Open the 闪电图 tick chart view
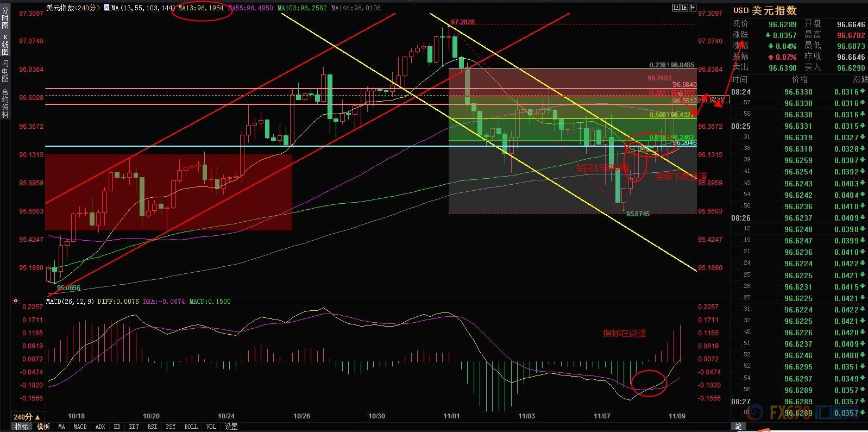Viewport: 868px width, 432px height. [5, 71]
